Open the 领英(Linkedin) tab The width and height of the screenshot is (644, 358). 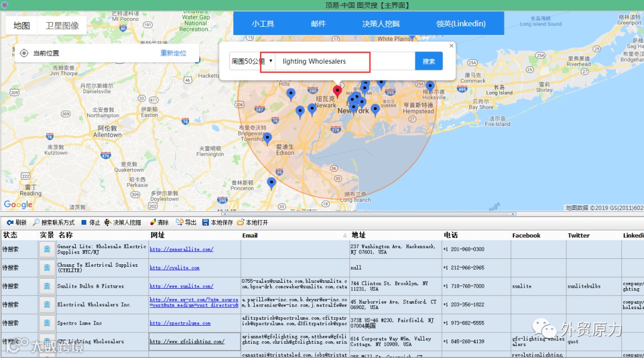pos(461,23)
